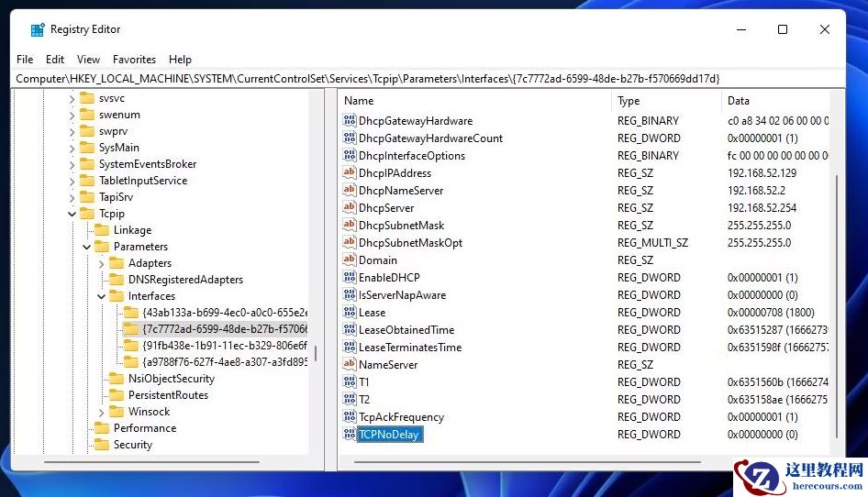
Task: Expand the SysMain tree node
Action: tap(72, 149)
